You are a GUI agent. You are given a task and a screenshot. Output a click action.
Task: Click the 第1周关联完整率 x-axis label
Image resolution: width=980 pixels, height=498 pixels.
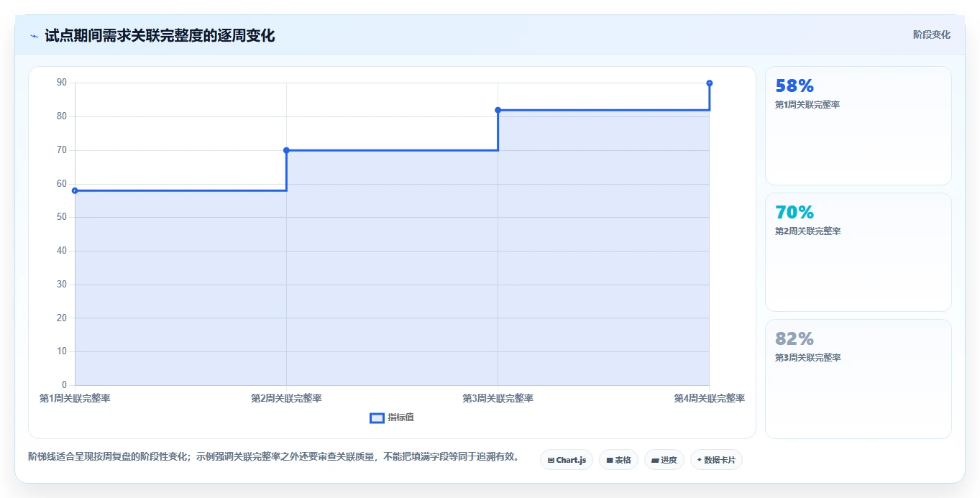click(x=75, y=398)
